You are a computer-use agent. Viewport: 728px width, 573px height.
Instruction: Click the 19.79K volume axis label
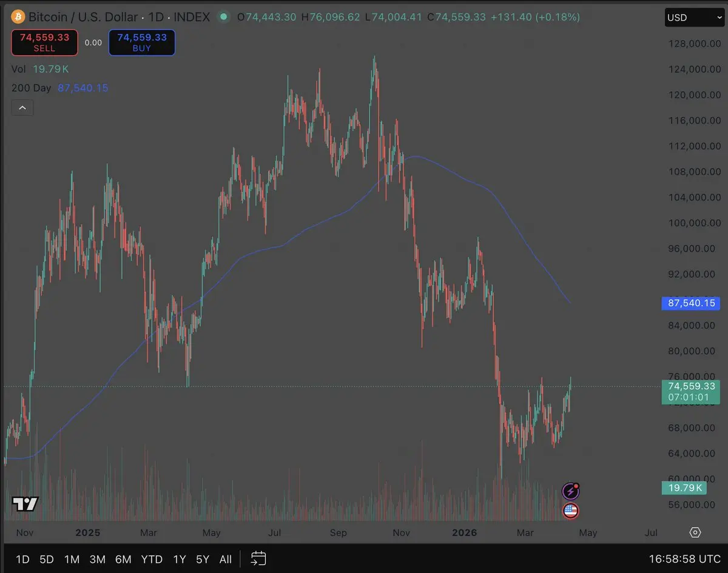click(x=684, y=488)
